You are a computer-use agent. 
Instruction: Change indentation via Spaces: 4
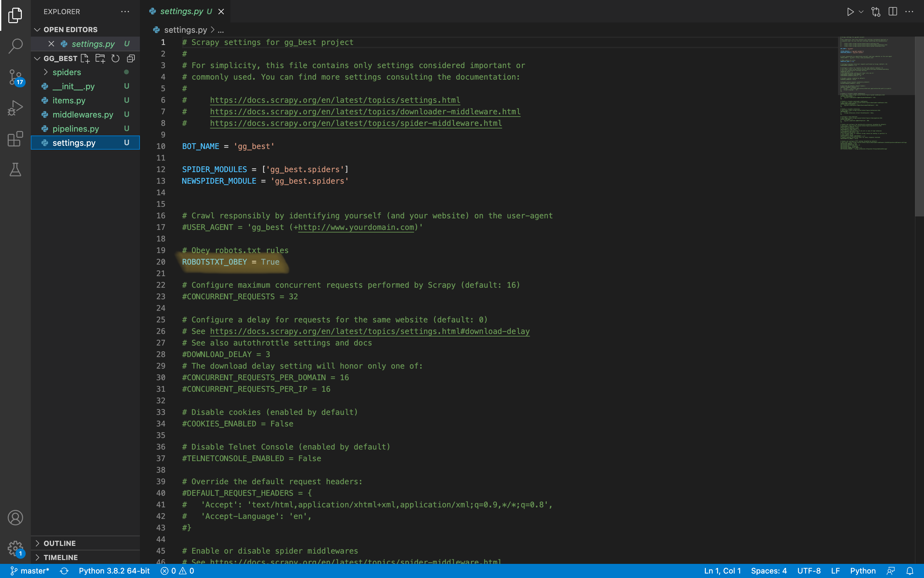(x=769, y=571)
